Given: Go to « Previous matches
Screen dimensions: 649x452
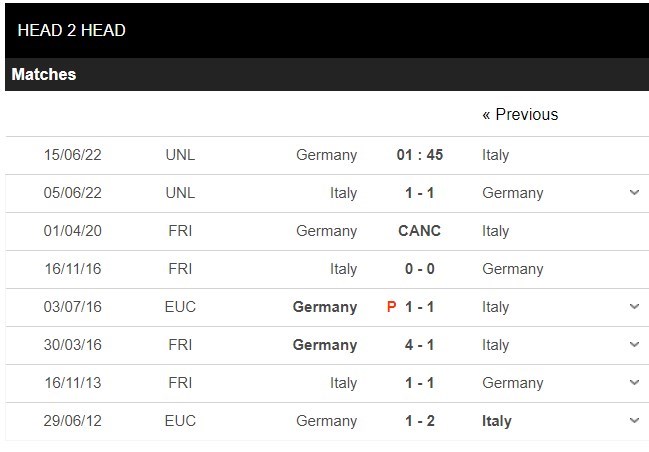Looking at the screenshot, I should (520, 114).
